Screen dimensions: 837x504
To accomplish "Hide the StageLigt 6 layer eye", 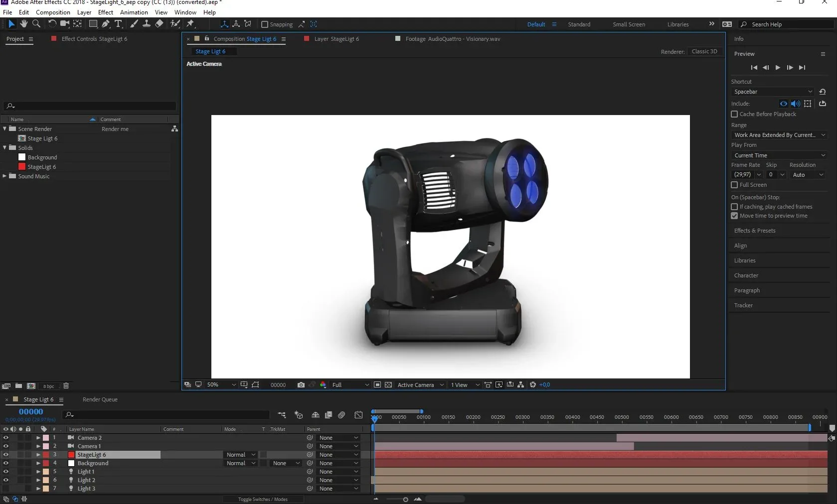I will coord(6,455).
